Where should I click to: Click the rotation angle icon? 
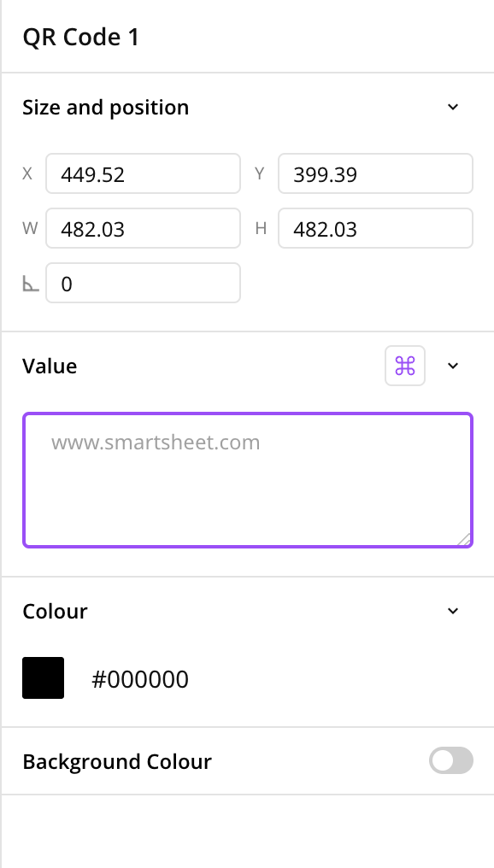29,284
